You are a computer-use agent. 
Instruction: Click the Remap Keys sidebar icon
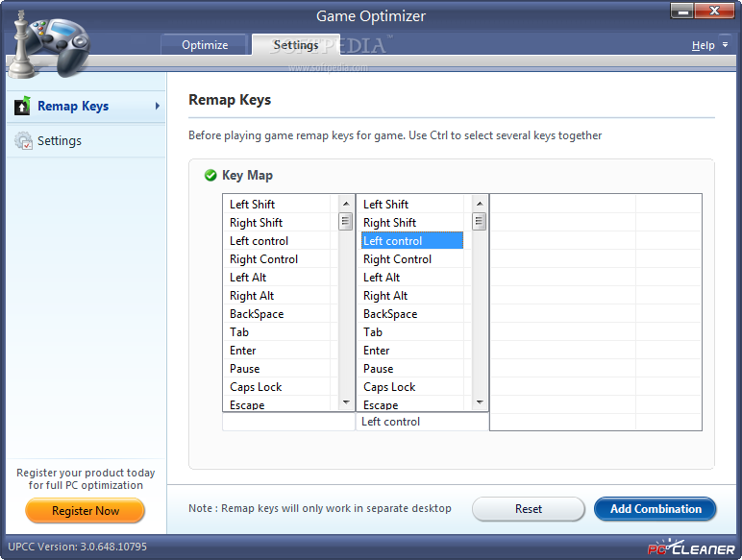(x=22, y=106)
